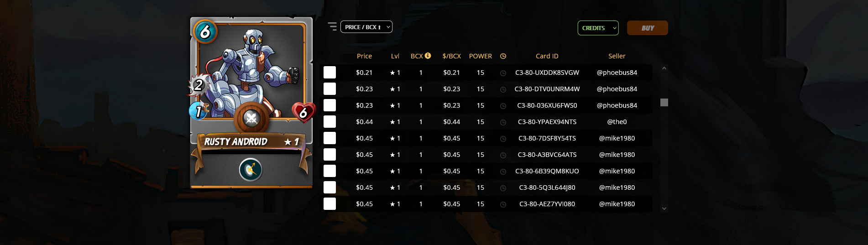
Task: Sort by the Price column header
Action: click(x=364, y=56)
